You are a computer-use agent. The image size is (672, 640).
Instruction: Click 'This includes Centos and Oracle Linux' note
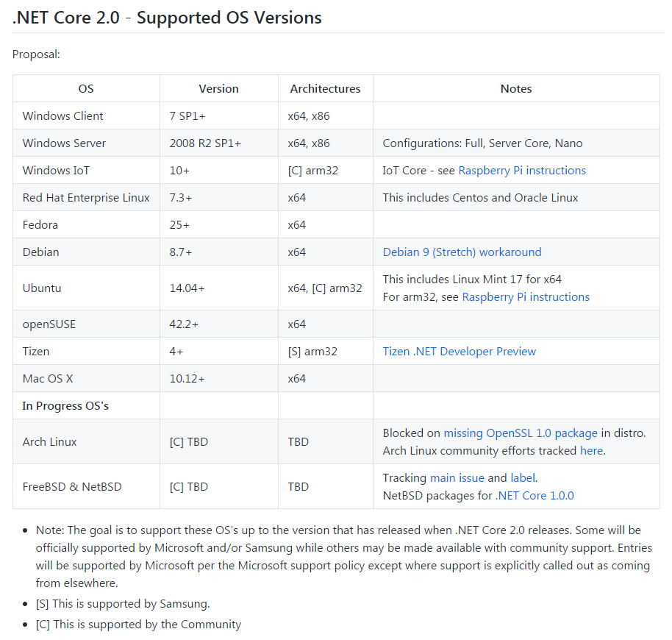[x=480, y=198]
